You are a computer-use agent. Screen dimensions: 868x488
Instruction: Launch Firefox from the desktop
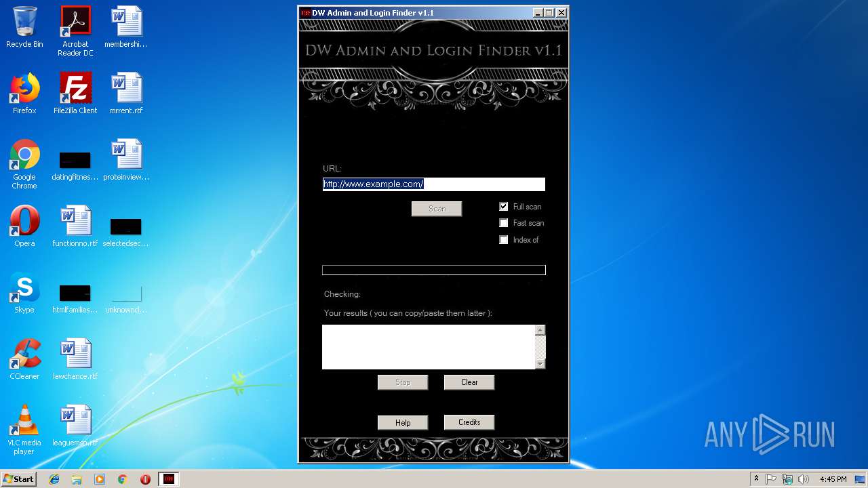pyautogui.click(x=24, y=94)
